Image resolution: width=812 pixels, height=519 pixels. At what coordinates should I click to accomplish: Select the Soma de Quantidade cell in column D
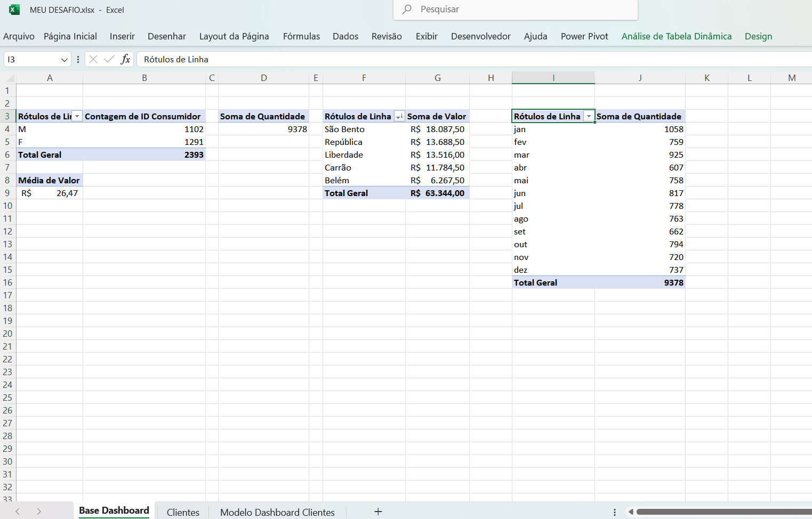[264, 116]
